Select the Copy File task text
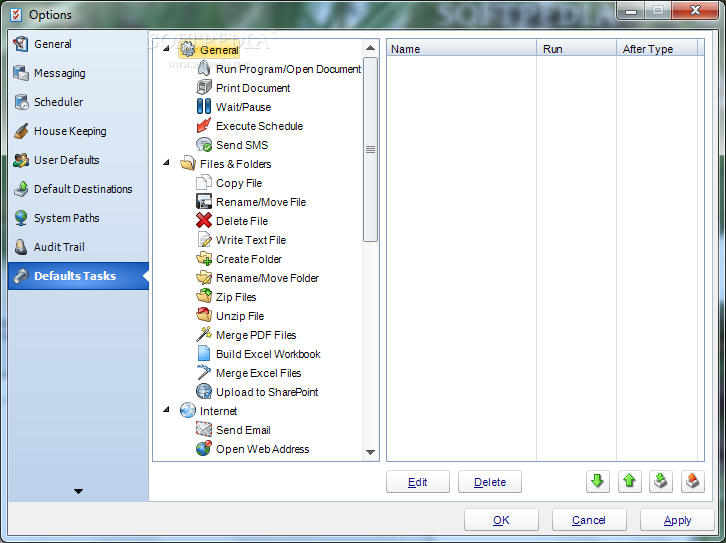Viewport: 726px width, 543px height. click(x=239, y=183)
